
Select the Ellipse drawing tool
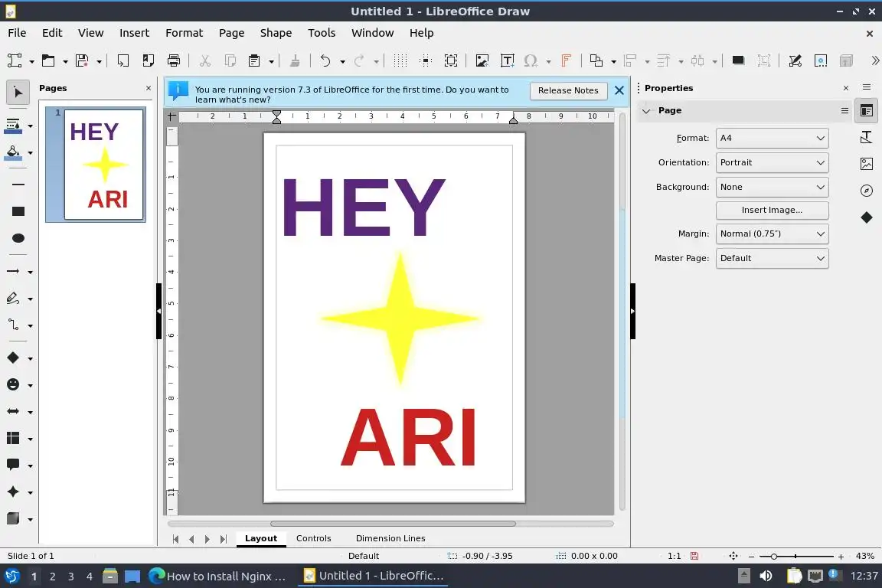coord(18,238)
